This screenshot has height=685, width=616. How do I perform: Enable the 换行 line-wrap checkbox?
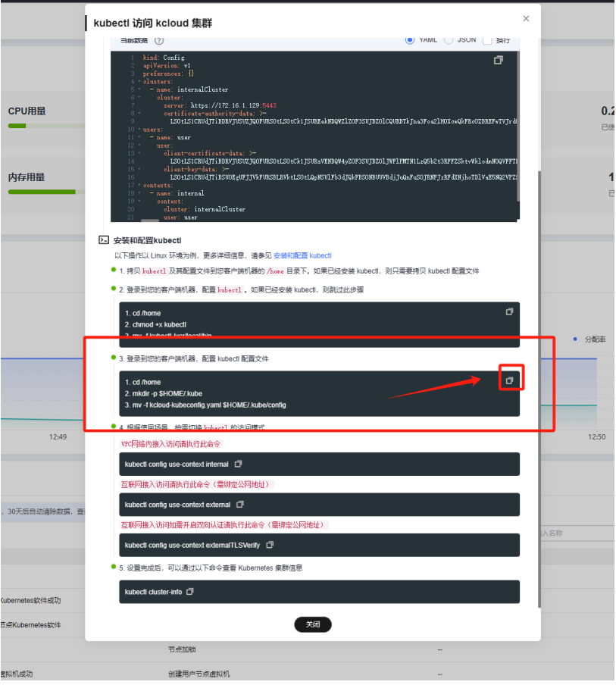487,40
